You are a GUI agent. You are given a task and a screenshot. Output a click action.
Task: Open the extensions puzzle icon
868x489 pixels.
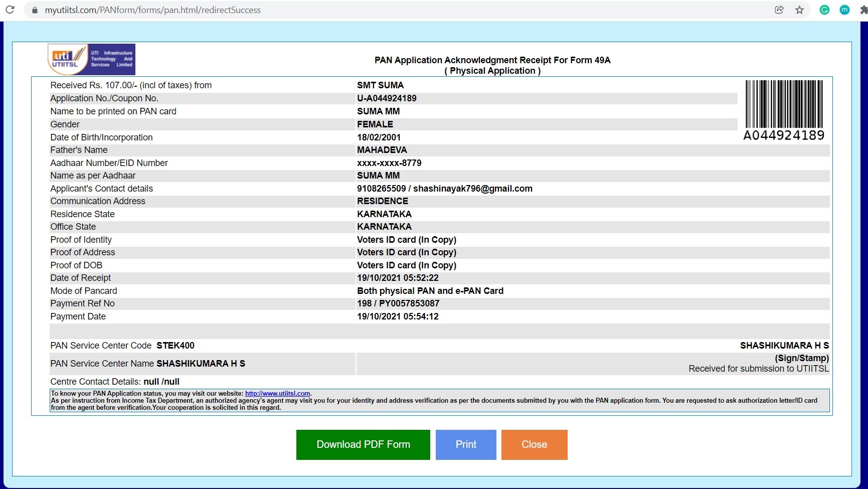tap(863, 10)
